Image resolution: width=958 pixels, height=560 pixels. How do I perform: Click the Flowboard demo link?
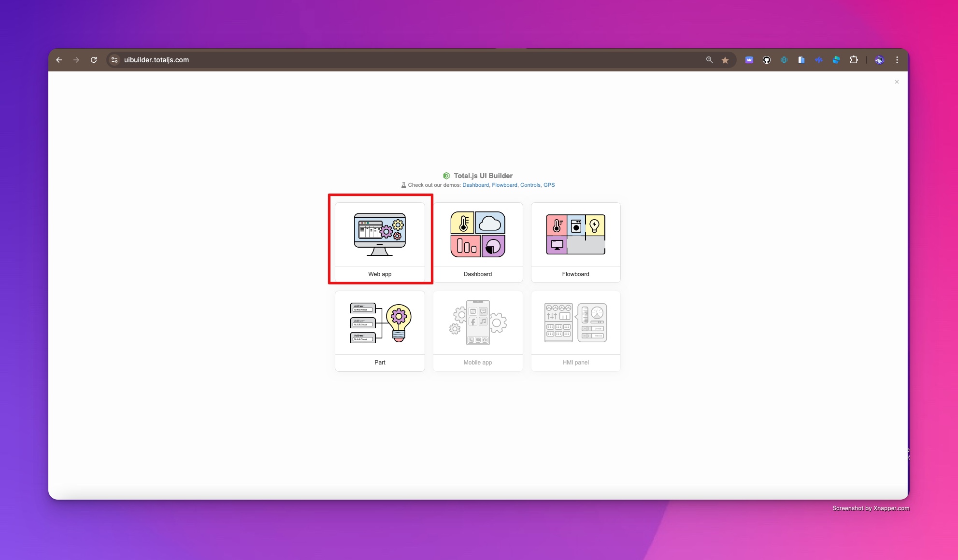[x=504, y=185]
